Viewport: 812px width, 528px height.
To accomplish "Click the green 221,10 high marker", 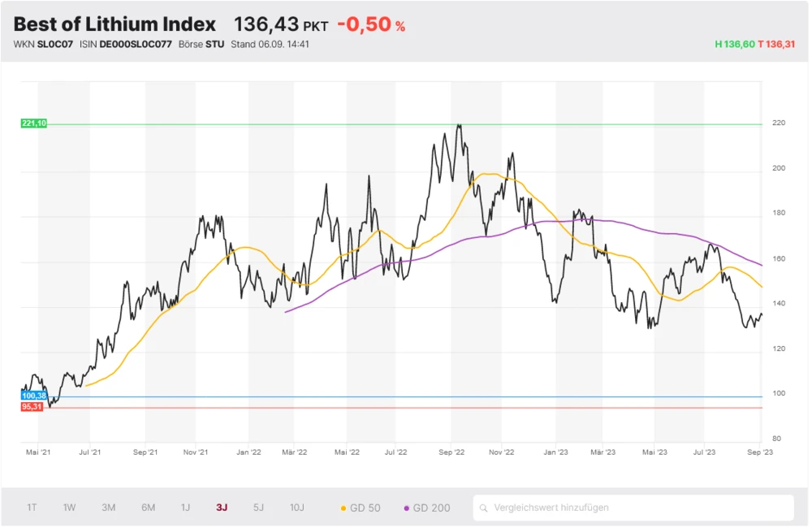I will (x=34, y=123).
